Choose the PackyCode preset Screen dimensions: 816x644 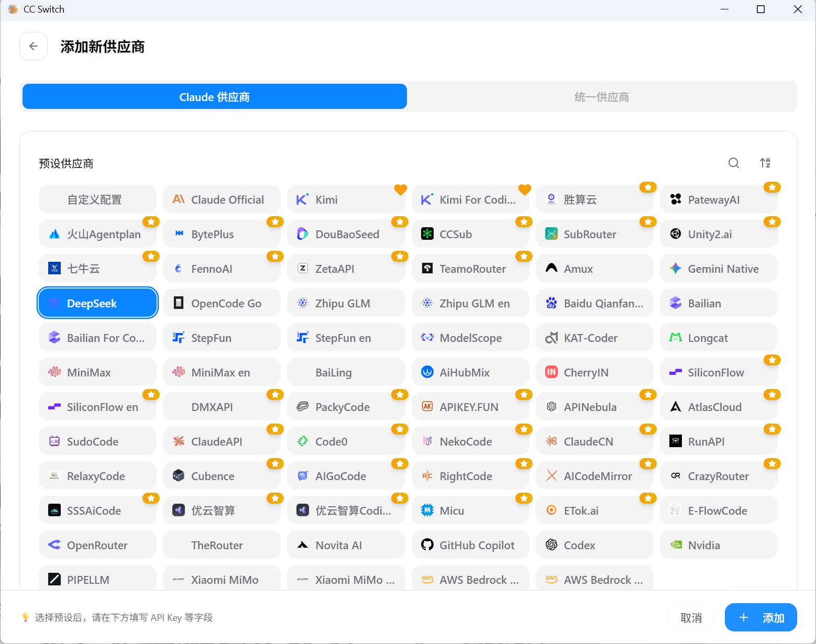[346, 407]
